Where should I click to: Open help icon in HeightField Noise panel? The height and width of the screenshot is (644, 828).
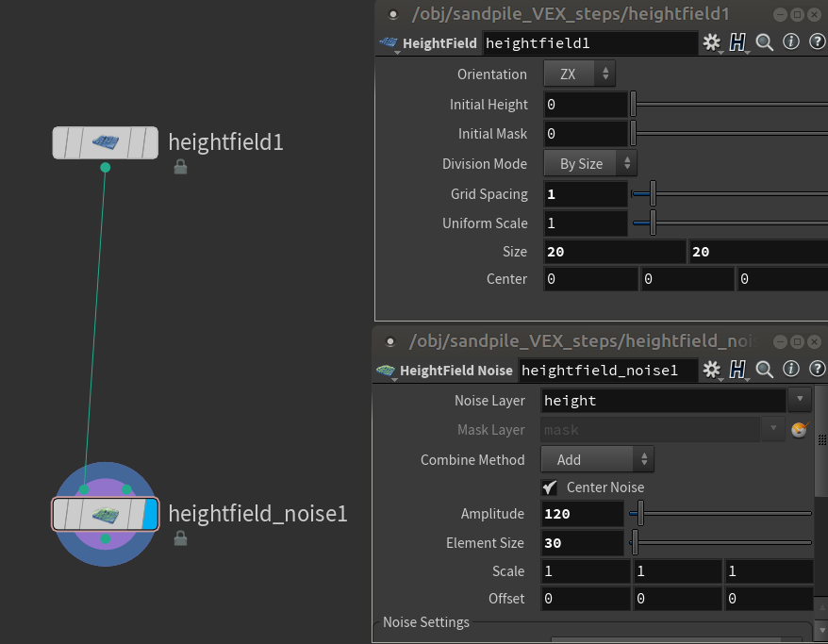(817, 370)
